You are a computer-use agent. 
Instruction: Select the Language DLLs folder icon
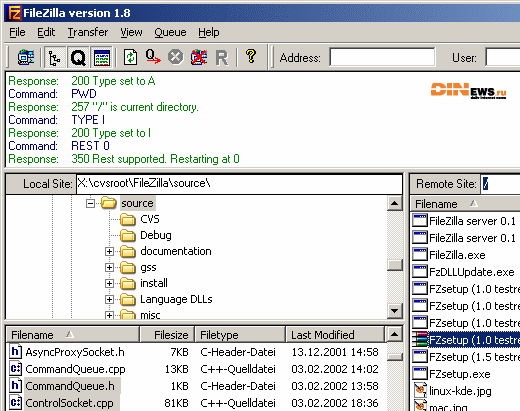click(128, 299)
